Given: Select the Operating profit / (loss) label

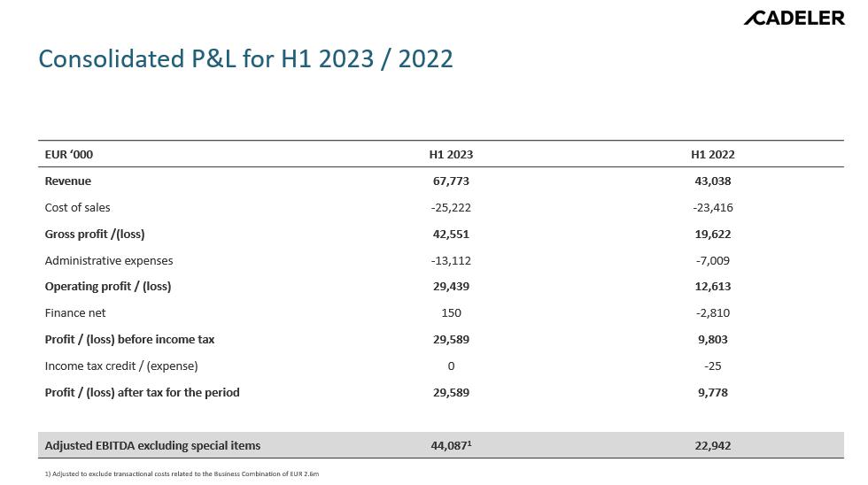Looking at the screenshot, I should [108, 286].
